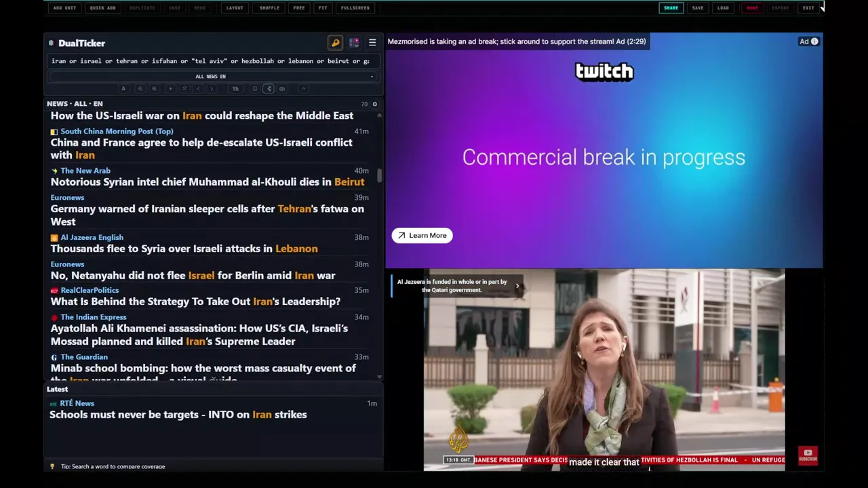This screenshot has height=488, width=868.
Task: Click the keyword search query field
Action: click(212, 61)
